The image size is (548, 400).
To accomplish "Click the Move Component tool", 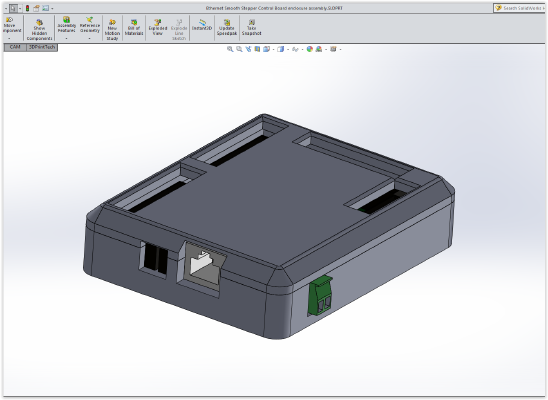I will tap(11, 25).
